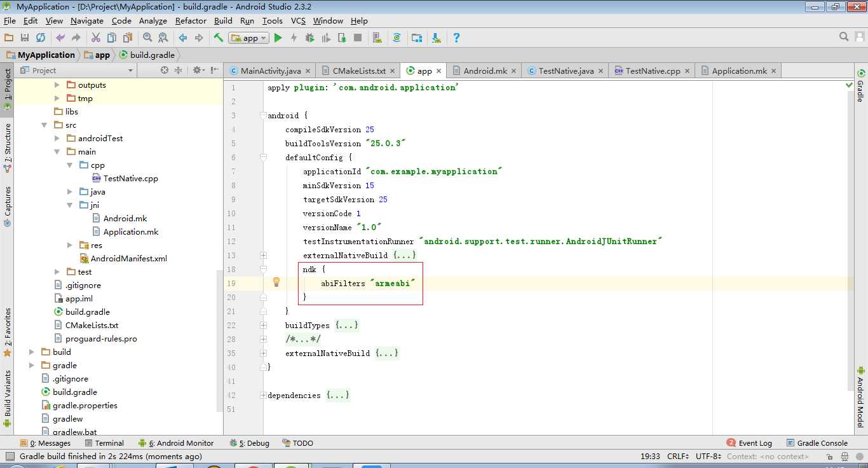Click the Hide Project panel icon

click(x=214, y=71)
